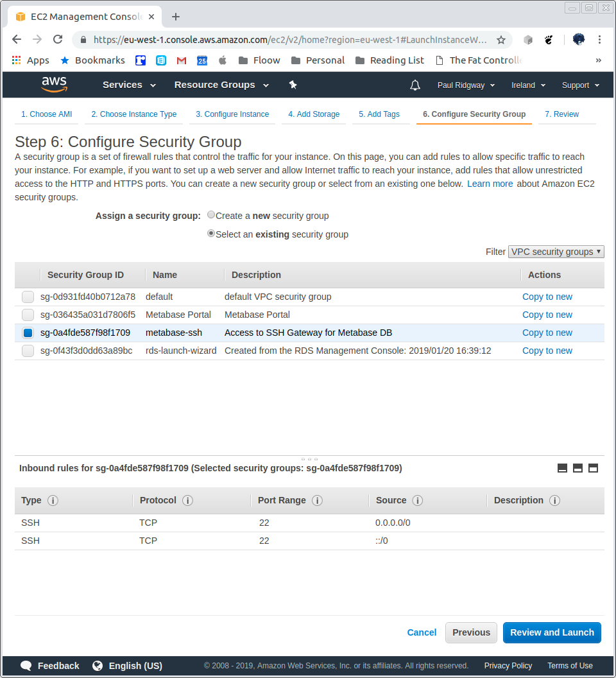The height and width of the screenshot is (678, 616).
Task: Click the AWS logo home icon
Action: coord(54,84)
